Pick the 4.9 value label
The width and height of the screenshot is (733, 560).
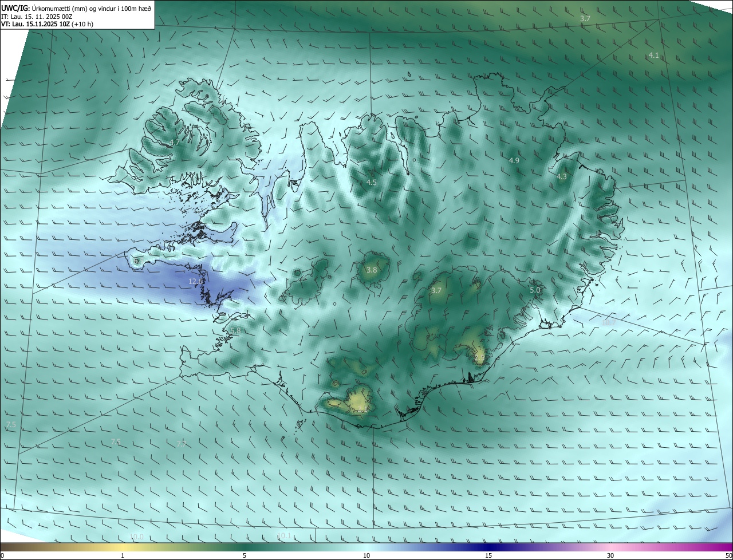click(514, 161)
